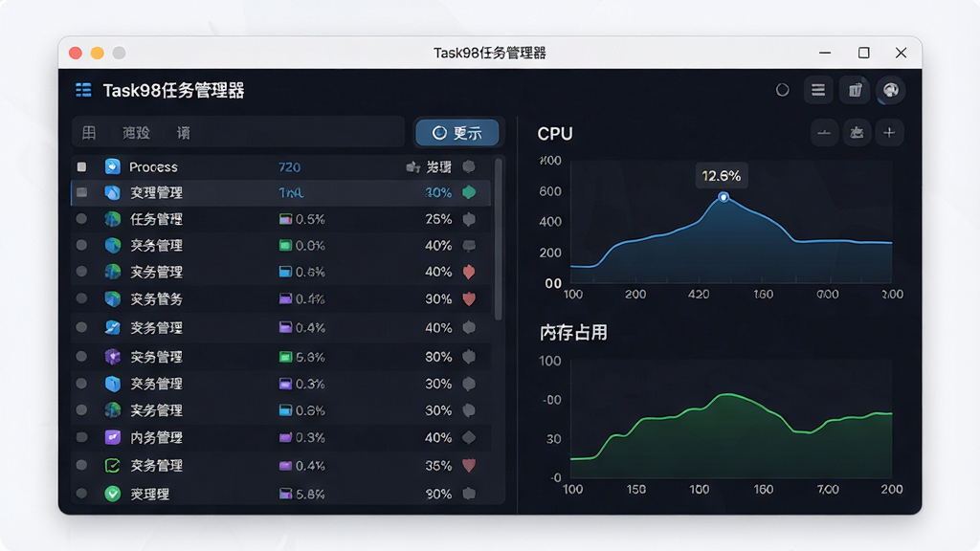This screenshot has width=980, height=551.
Task: Click the minus button in the CPU panel
Action: pyautogui.click(x=824, y=132)
